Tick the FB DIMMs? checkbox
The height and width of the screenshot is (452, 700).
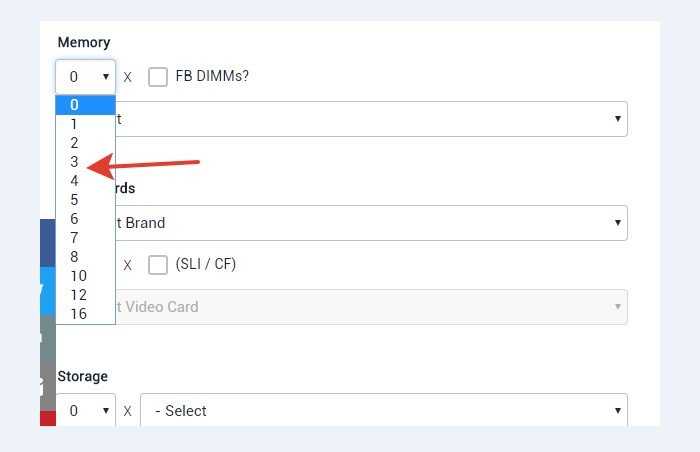158,77
